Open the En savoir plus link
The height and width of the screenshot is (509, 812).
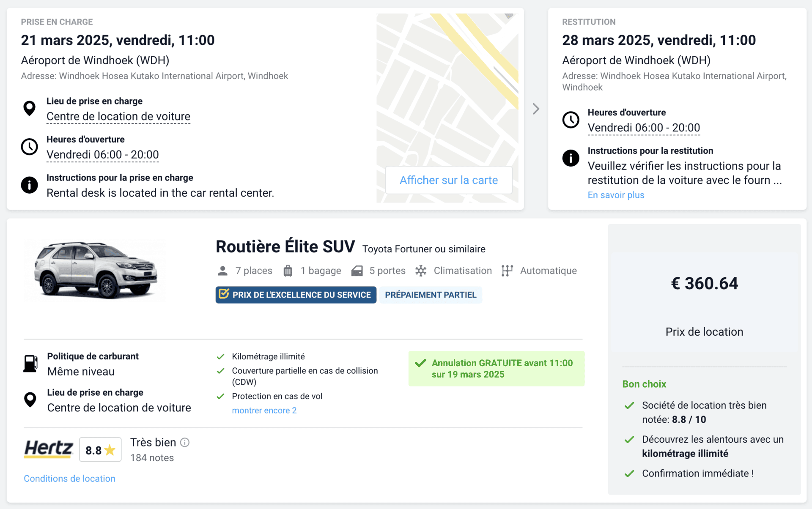coord(616,195)
